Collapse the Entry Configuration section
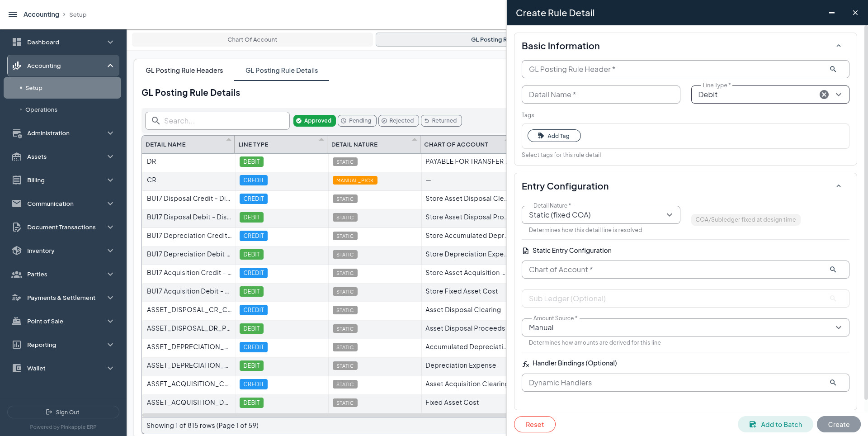 [x=839, y=186]
